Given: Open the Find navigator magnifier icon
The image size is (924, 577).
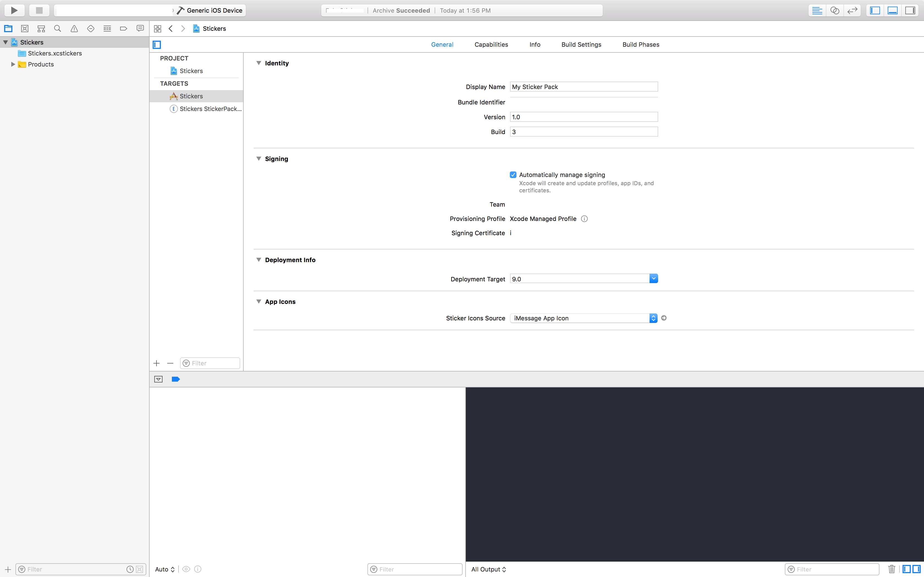Looking at the screenshot, I should point(58,29).
